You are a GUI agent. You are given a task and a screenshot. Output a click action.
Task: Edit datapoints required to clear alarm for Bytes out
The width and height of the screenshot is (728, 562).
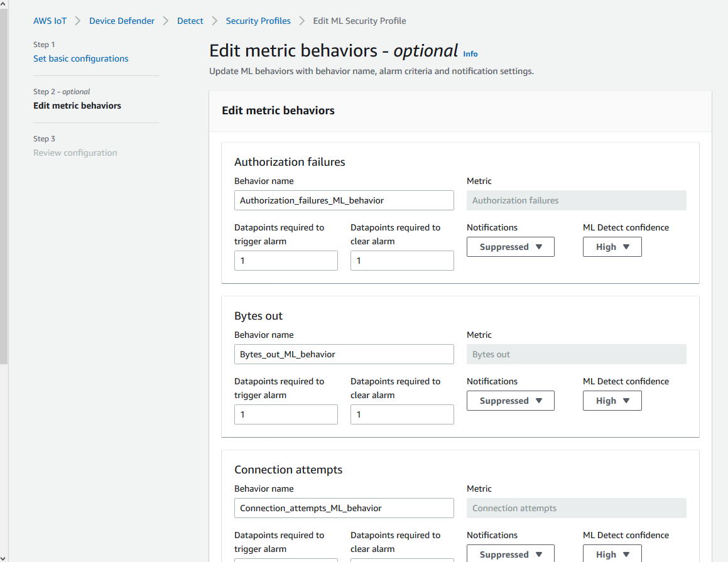point(402,414)
